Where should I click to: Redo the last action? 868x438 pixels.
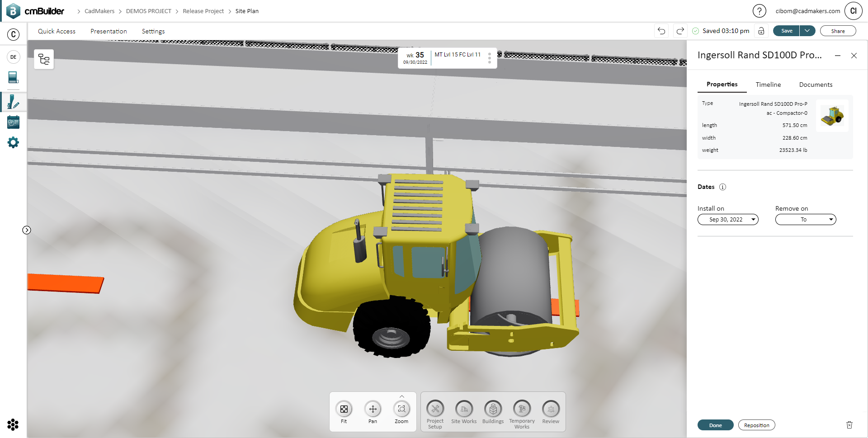(x=680, y=31)
